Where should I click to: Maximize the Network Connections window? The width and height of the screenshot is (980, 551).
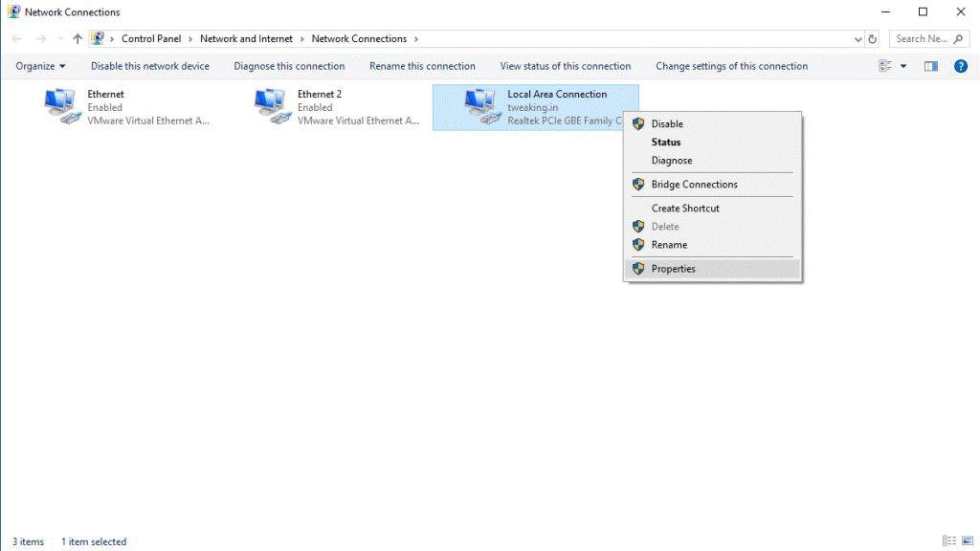pyautogui.click(x=923, y=11)
